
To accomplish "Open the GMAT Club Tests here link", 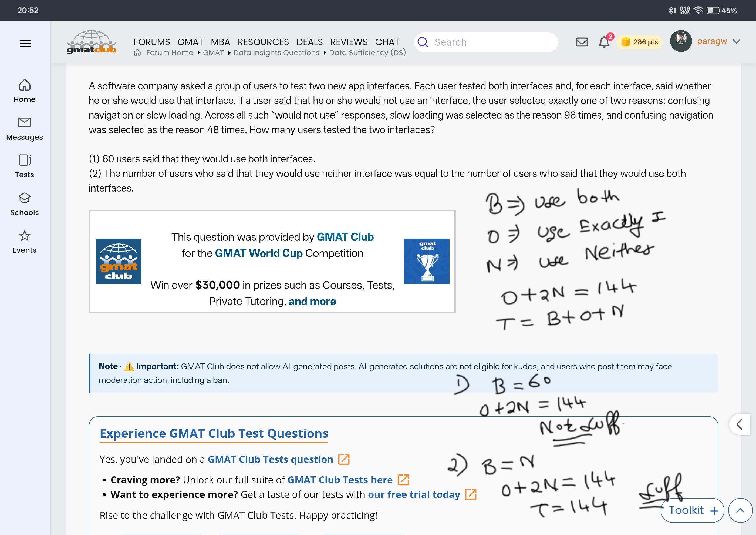I will point(340,480).
